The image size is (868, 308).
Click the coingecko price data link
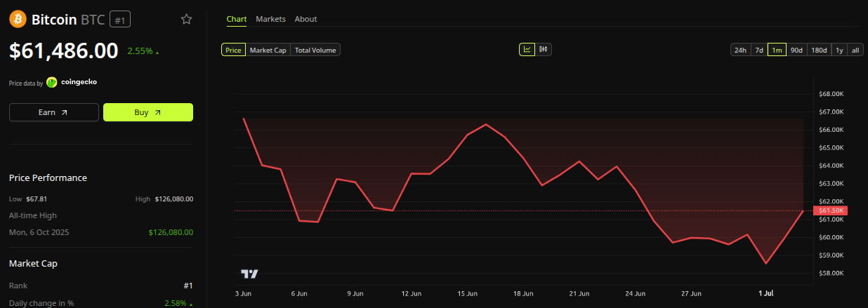[72, 82]
